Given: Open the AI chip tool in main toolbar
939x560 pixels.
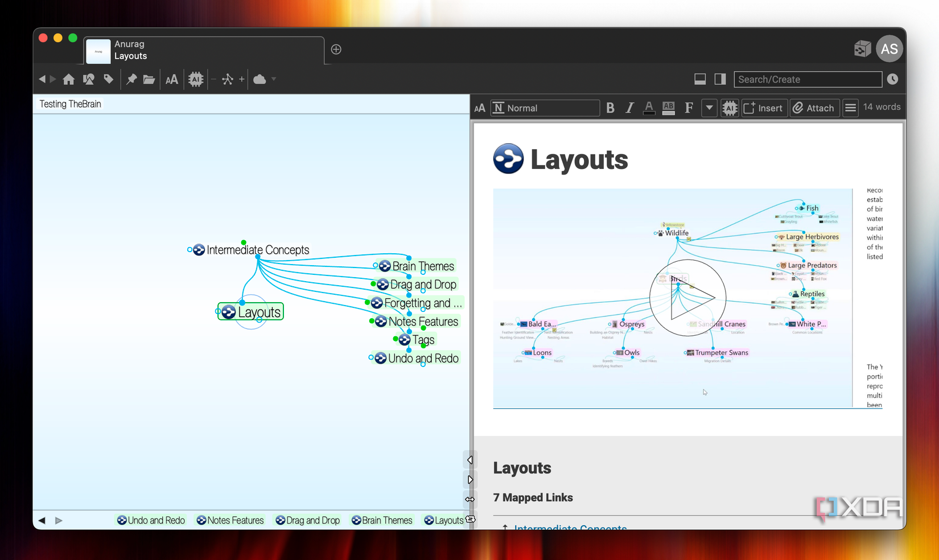Looking at the screenshot, I should tap(196, 79).
